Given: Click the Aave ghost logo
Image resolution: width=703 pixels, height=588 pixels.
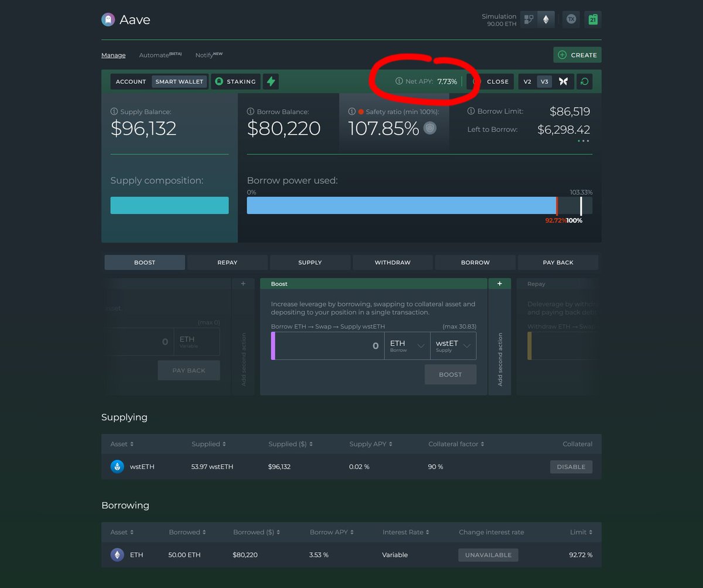Looking at the screenshot, I should coord(108,19).
